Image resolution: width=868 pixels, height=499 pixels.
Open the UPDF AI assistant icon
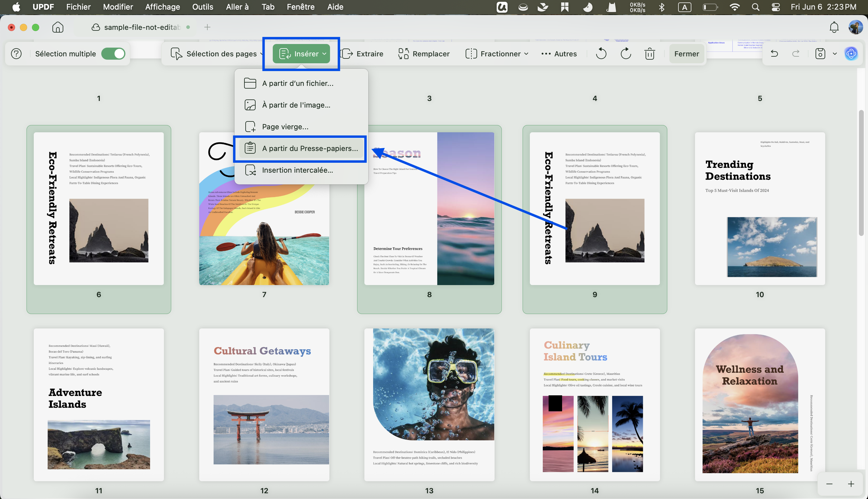tap(851, 53)
